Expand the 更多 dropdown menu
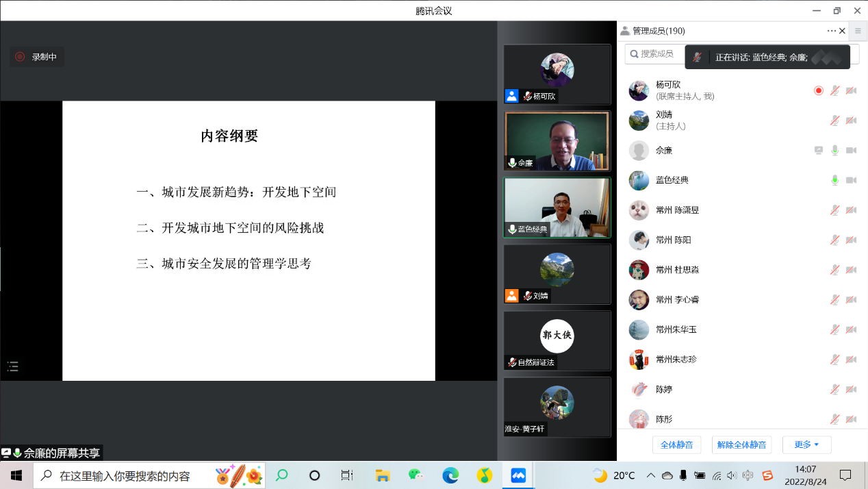 click(x=806, y=444)
